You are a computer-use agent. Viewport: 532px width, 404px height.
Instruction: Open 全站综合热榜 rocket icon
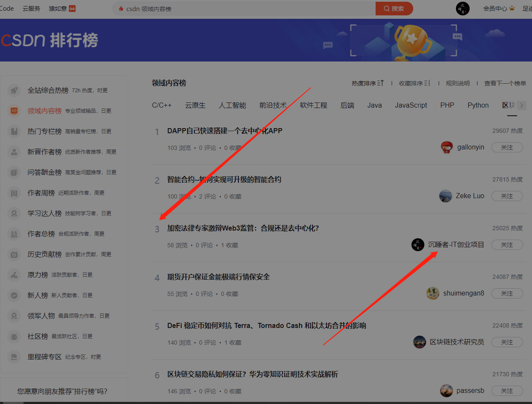coord(14,91)
